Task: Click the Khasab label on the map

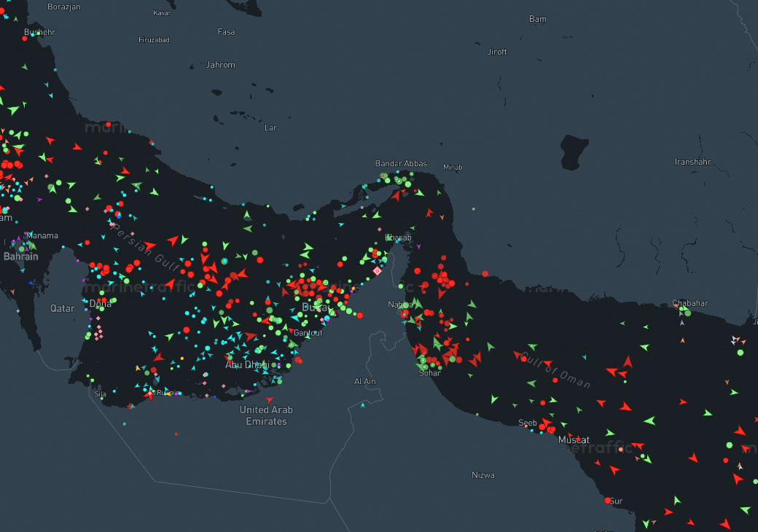Action: click(x=399, y=238)
